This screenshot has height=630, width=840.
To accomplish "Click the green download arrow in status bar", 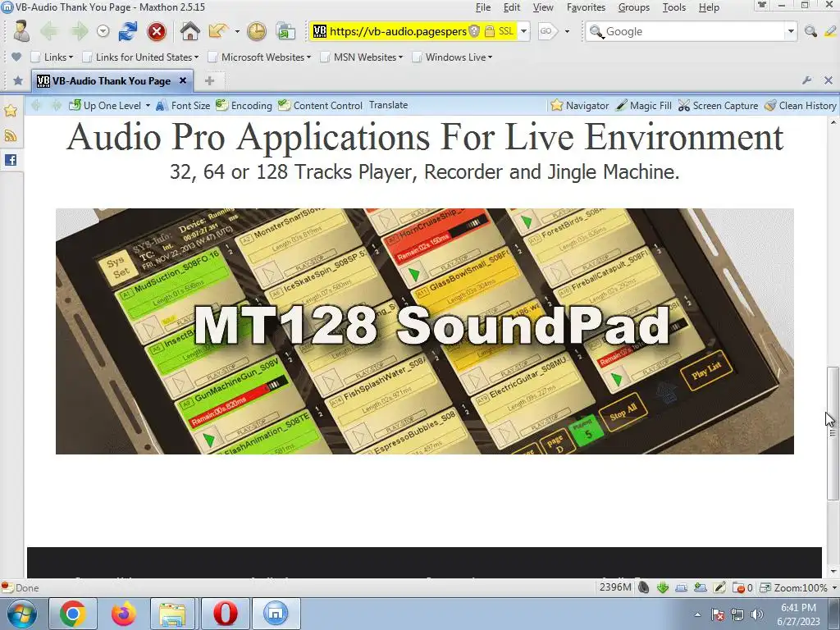I will click(662, 587).
